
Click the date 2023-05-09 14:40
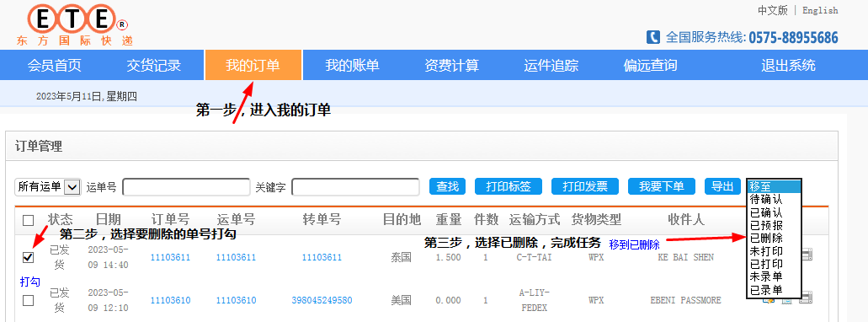[108, 257]
